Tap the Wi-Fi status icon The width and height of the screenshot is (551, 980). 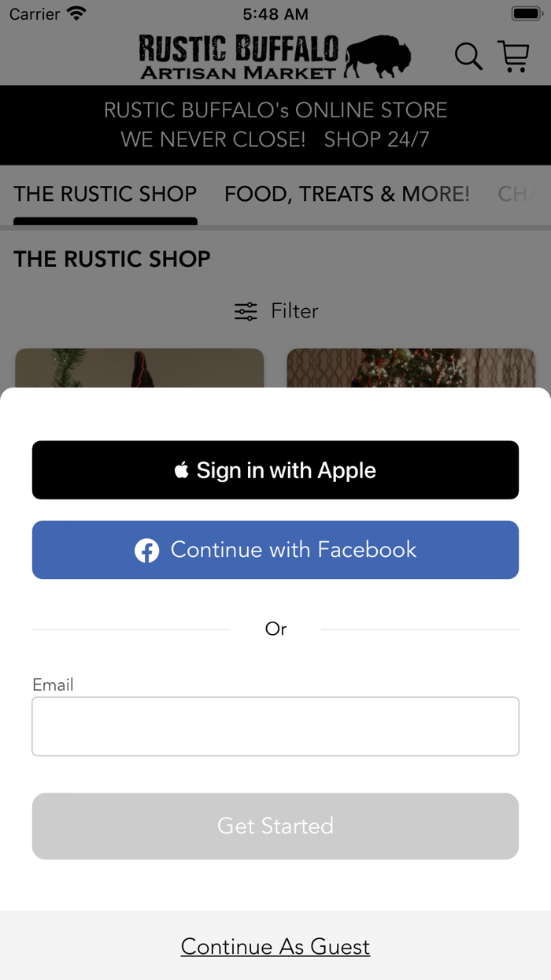click(77, 13)
